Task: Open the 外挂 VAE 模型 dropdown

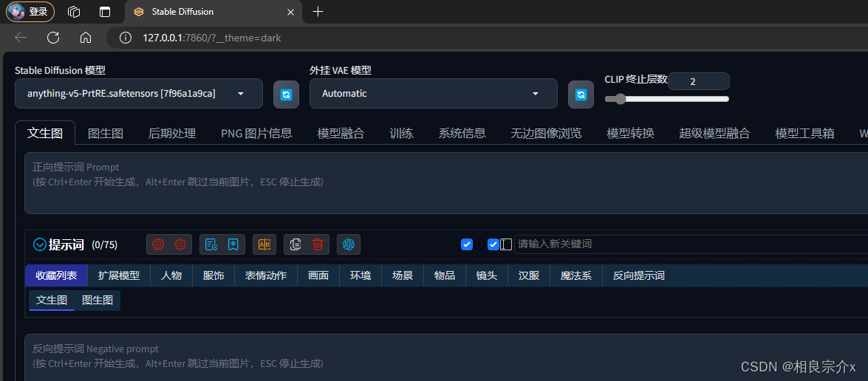Action: click(x=433, y=94)
